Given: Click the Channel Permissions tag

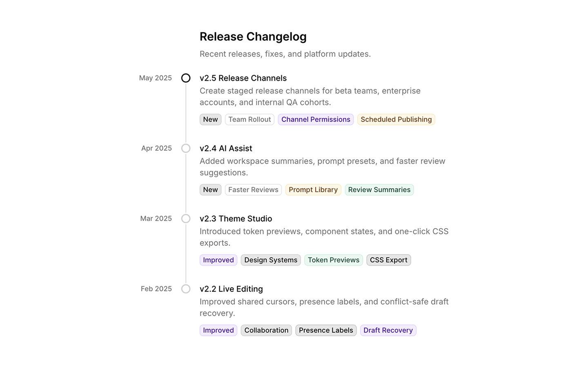Looking at the screenshot, I should [x=316, y=119].
